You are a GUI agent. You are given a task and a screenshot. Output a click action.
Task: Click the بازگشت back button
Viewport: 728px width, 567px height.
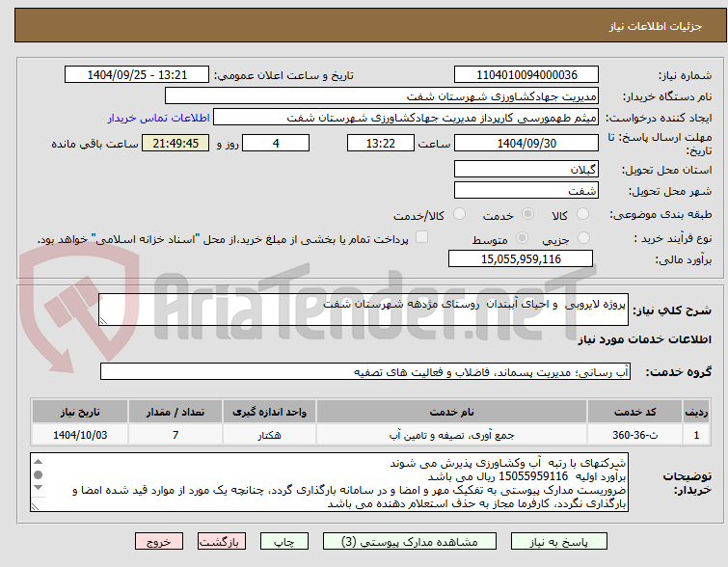coord(222,542)
